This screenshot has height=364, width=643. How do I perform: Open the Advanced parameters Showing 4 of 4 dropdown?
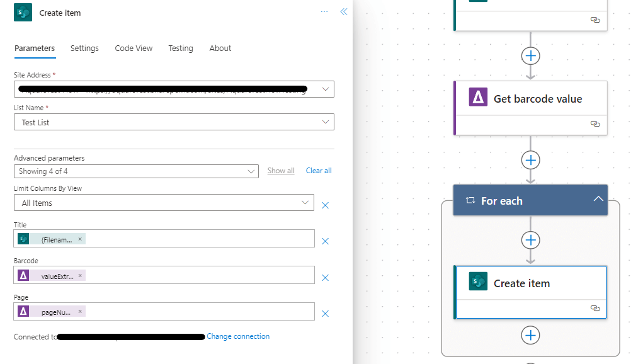click(x=251, y=171)
